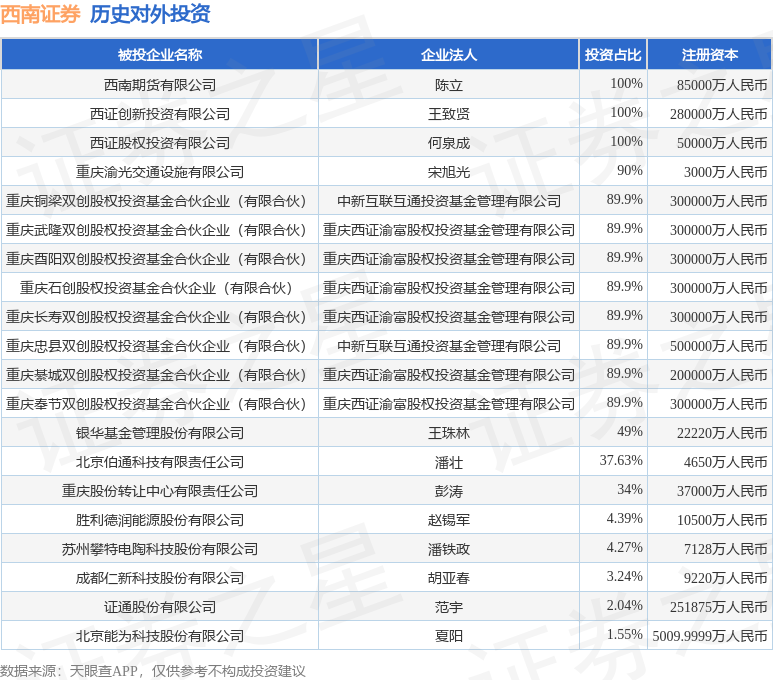Click legal person 赵锡军

click(x=449, y=520)
